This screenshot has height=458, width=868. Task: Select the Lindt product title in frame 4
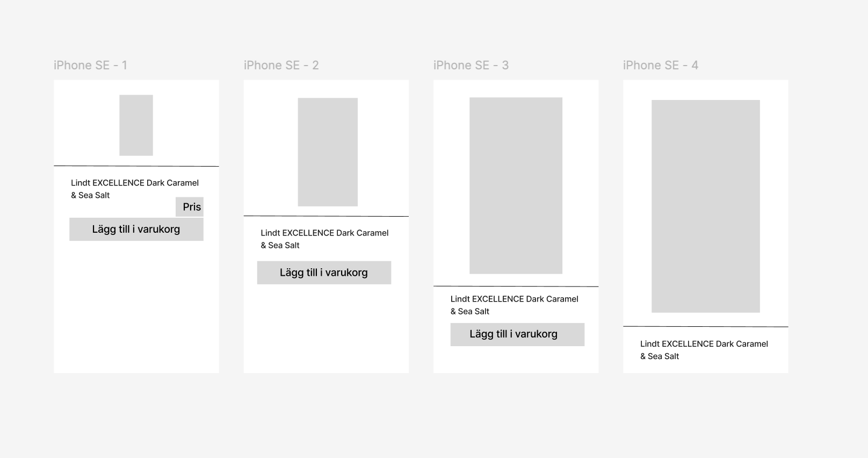(x=704, y=350)
